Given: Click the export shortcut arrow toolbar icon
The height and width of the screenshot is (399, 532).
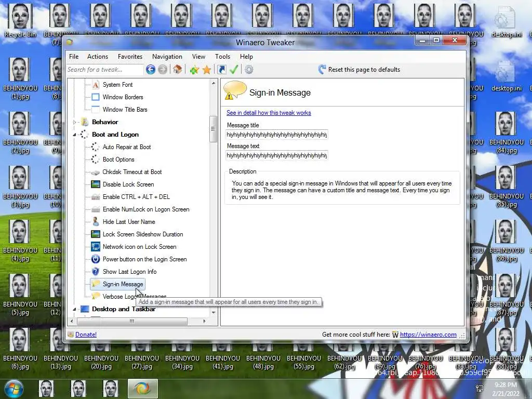Looking at the screenshot, I should (x=221, y=70).
